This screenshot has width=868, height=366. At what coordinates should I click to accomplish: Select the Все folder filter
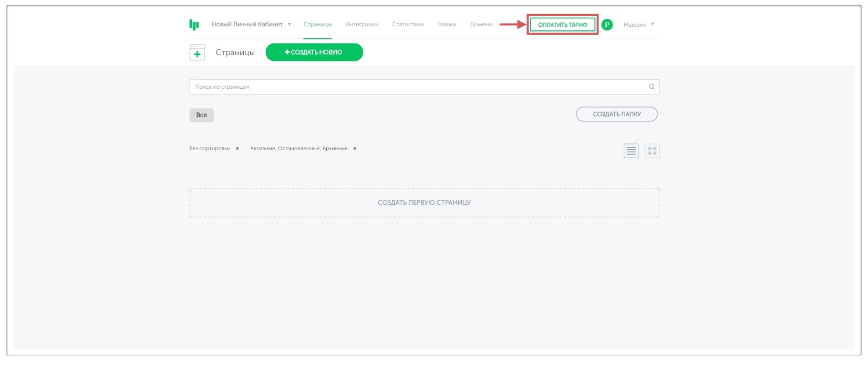coord(201,115)
